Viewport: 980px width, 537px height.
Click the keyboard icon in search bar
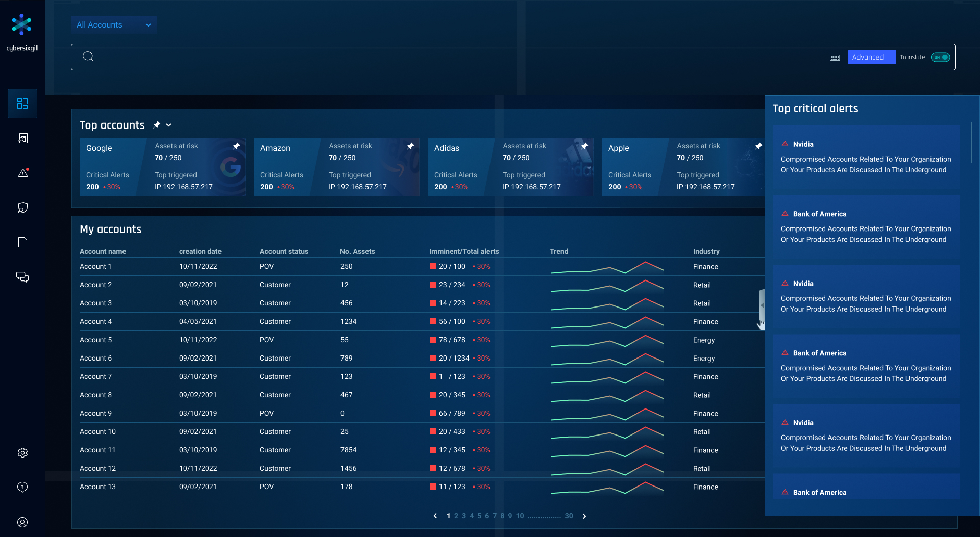835,58
